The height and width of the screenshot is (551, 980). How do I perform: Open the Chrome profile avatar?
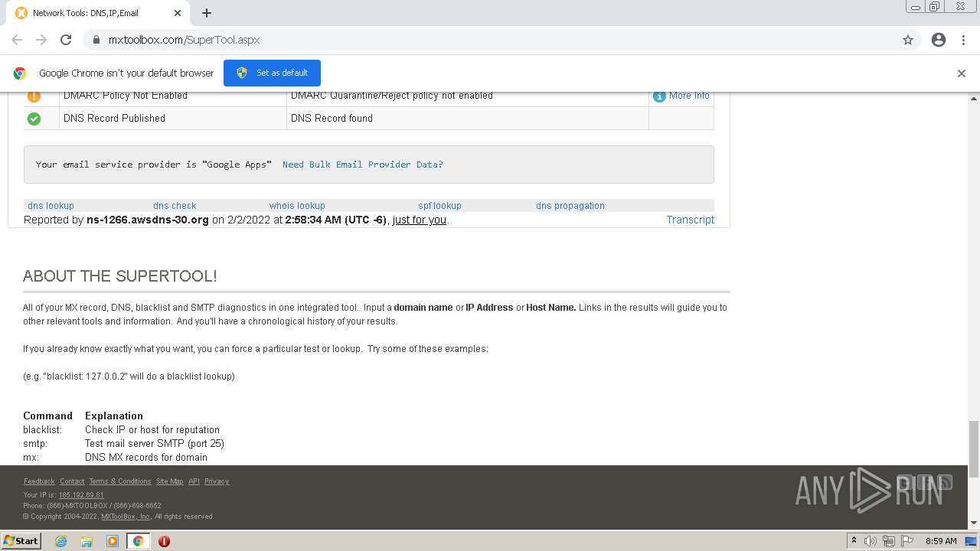tap(939, 40)
